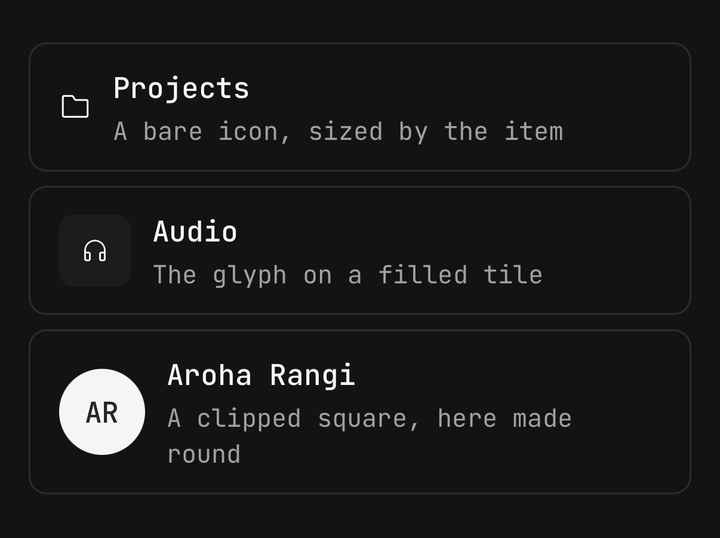The image size is (720, 538).
Task: Click the 'A clipped square, here made' line
Action: tap(370, 418)
